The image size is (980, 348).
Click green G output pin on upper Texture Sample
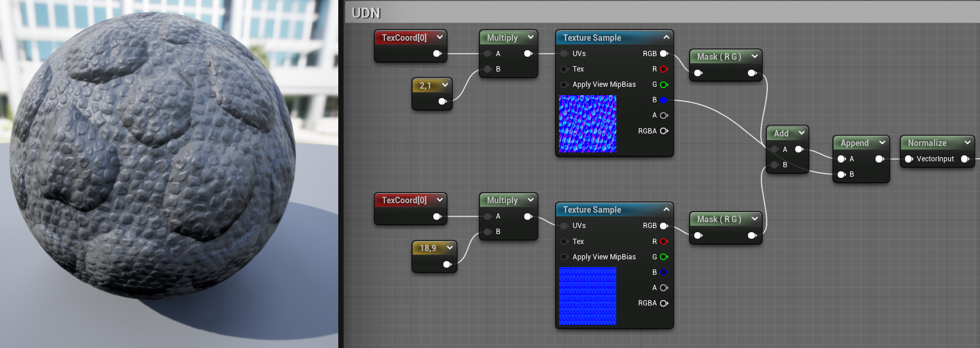664,84
